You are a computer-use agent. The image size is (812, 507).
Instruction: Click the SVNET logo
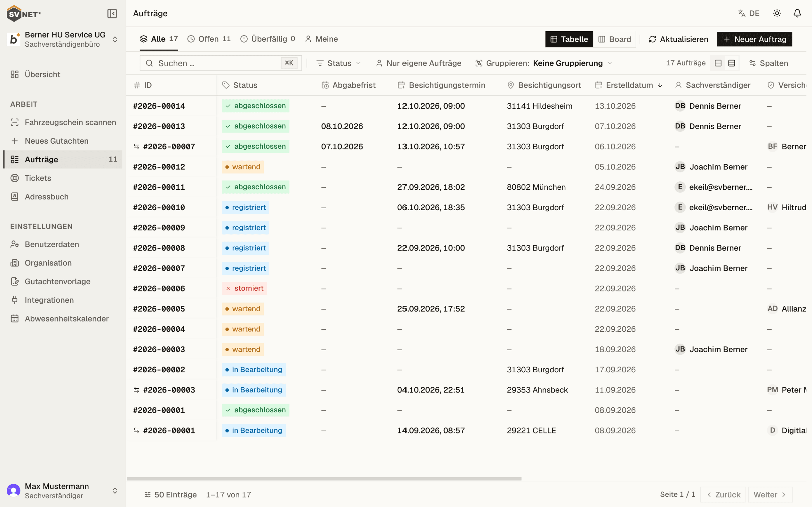tap(24, 14)
